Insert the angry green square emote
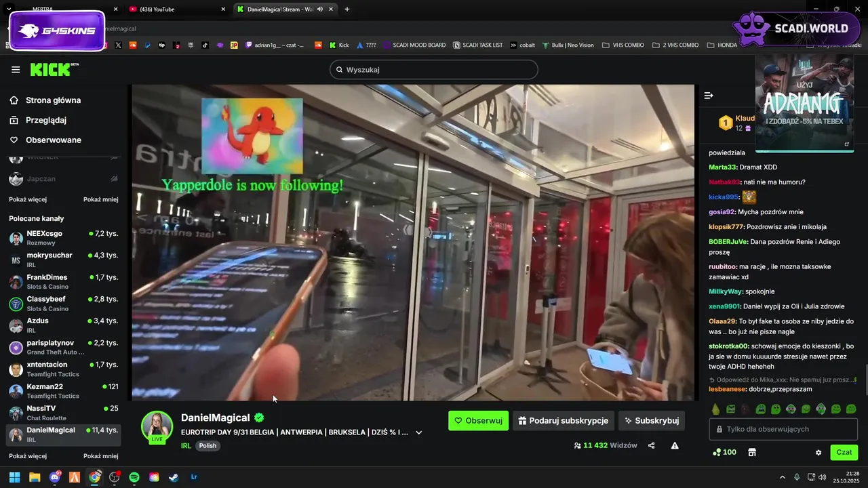Screen dimensions: 868x488 (x=731, y=409)
